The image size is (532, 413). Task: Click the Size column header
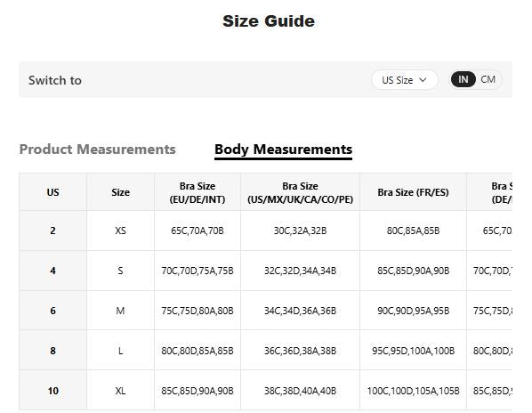(x=120, y=192)
